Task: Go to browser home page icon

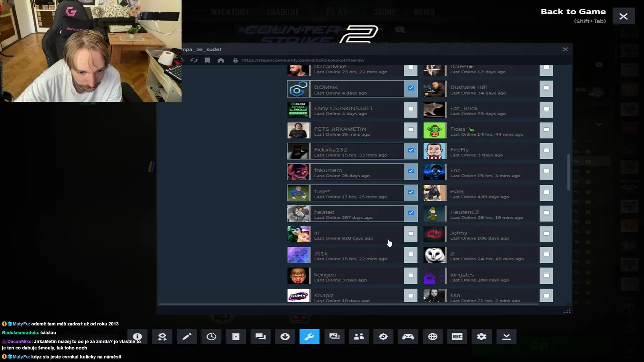Action: (220, 60)
